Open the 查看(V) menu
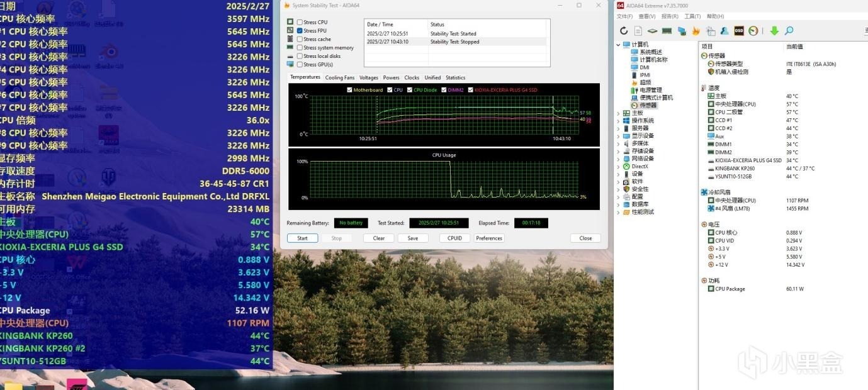868x390 pixels. (647, 16)
